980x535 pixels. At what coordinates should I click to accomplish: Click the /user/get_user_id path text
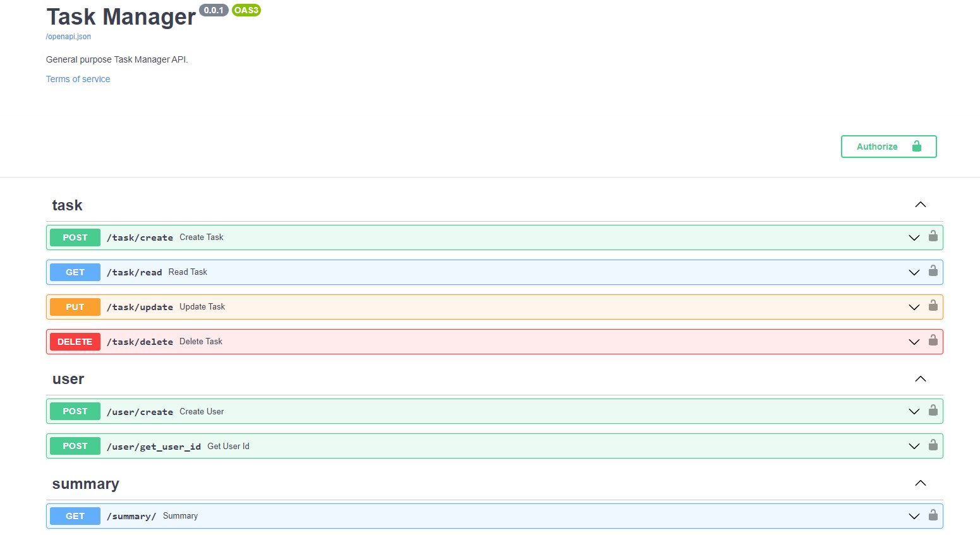coord(154,447)
